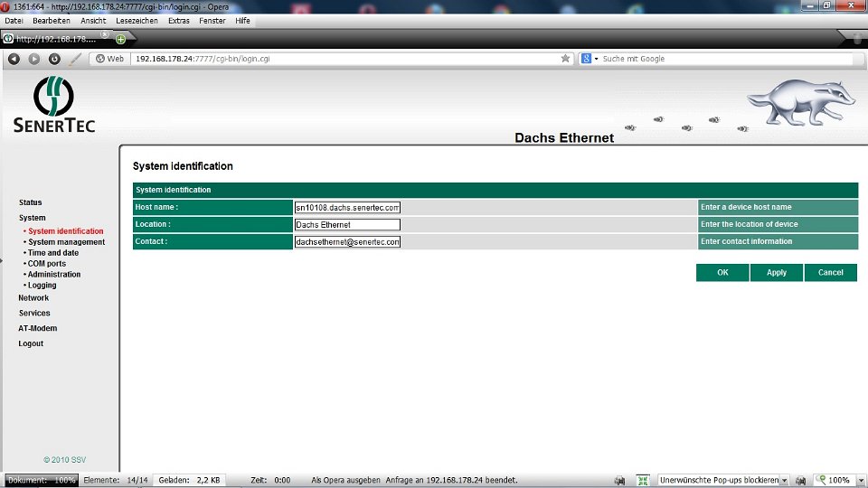
Task: Open the Extras menu
Action: (x=179, y=20)
